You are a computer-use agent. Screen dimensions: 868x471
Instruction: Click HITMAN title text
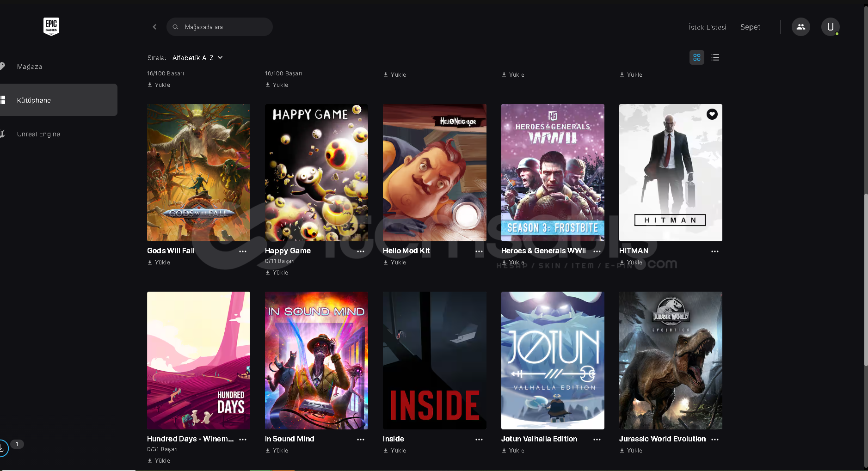tap(634, 251)
